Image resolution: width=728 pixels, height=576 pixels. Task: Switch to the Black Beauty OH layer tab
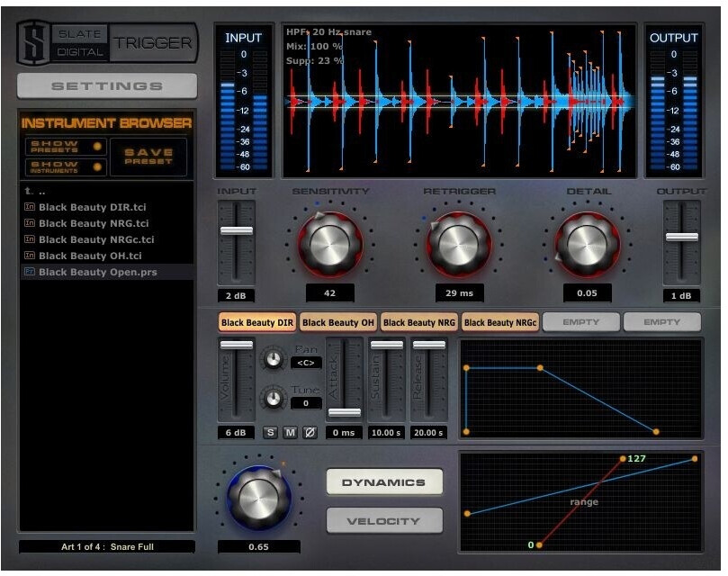click(x=338, y=322)
